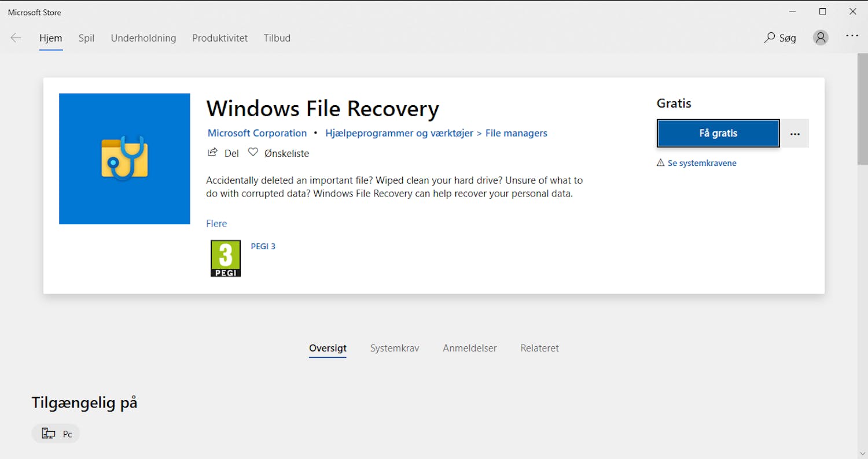Click the PEGI 3 rating badge
This screenshot has width=868, height=459.
[225, 258]
